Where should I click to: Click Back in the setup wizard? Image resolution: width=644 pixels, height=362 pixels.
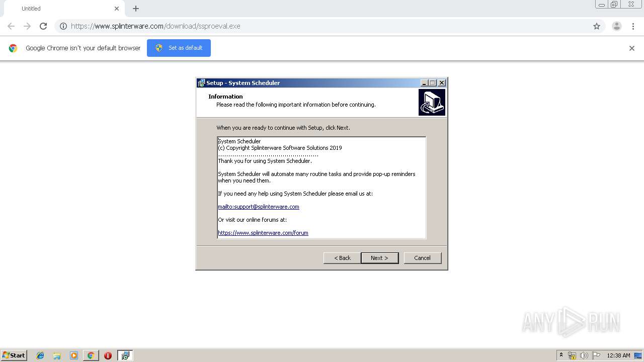point(342,258)
